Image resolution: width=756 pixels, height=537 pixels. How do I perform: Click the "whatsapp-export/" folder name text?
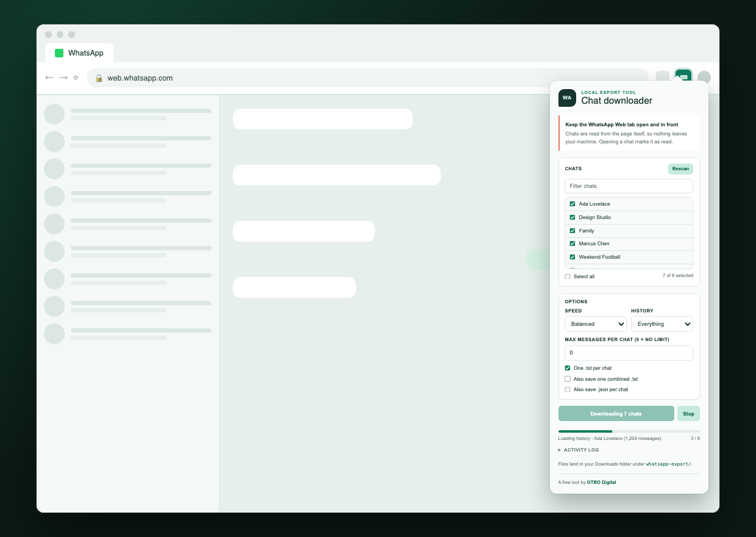(x=669, y=464)
